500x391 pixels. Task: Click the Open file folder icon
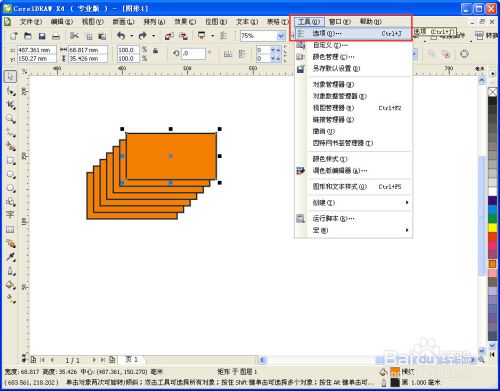click(x=28, y=36)
